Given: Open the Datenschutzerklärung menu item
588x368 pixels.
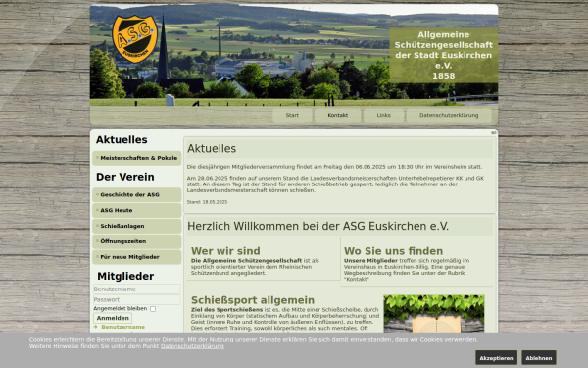Looking at the screenshot, I should point(449,115).
